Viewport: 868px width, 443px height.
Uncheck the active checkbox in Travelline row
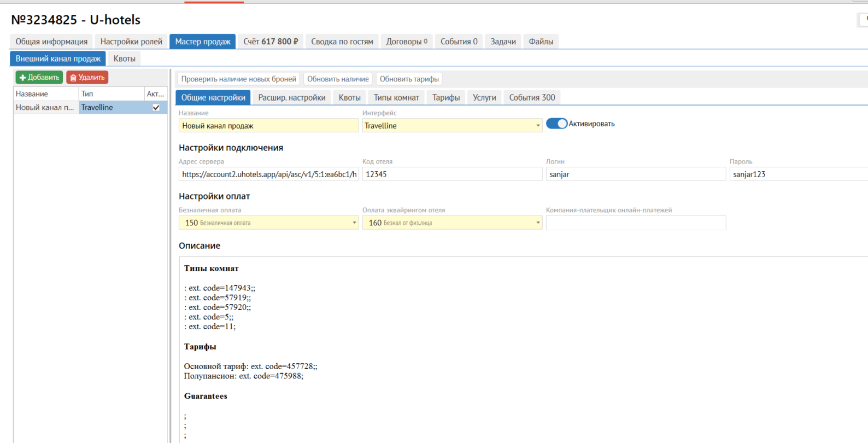(x=156, y=108)
